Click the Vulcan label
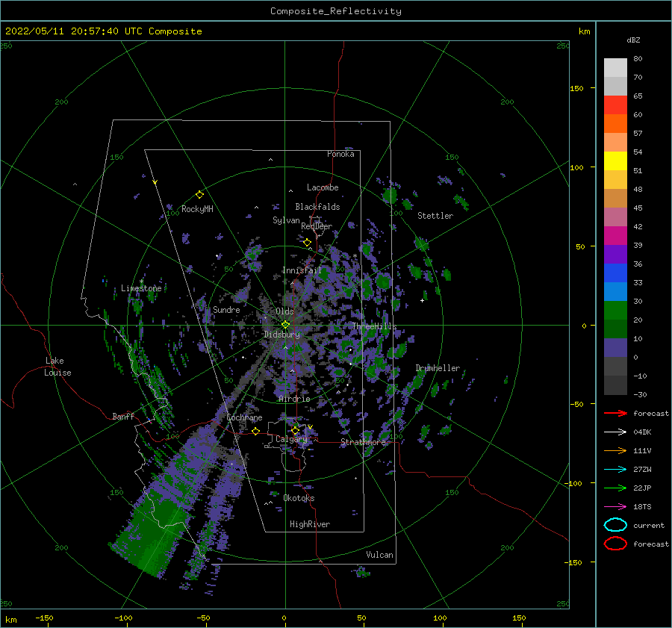 click(380, 555)
